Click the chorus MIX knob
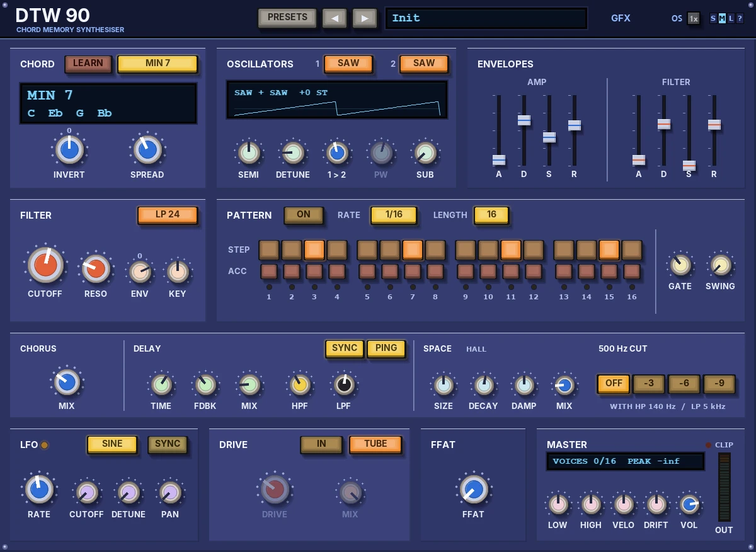The image size is (756, 552). point(67,382)
